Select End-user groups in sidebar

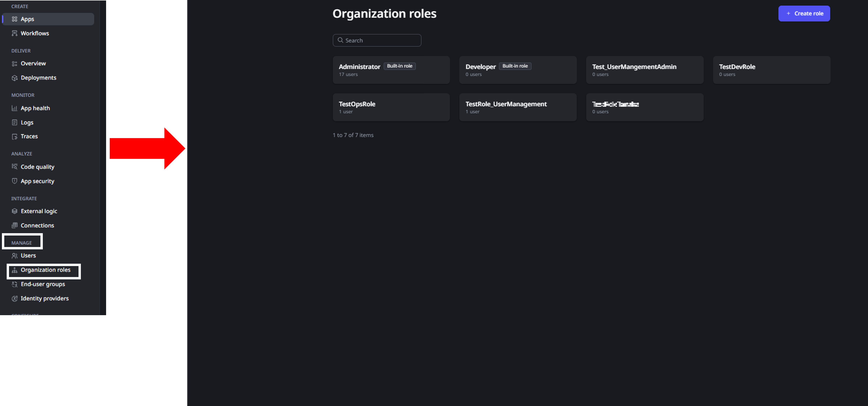point(43,284)
